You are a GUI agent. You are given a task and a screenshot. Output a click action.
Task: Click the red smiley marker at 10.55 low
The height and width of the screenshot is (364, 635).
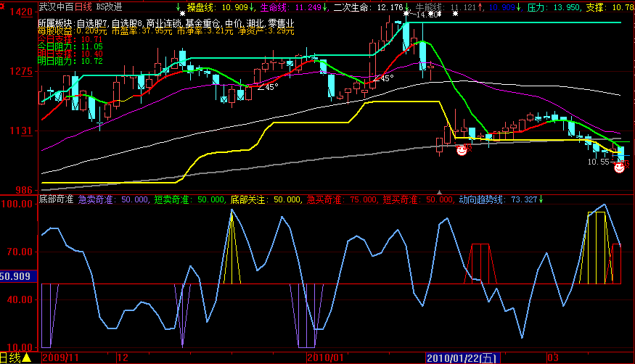619,167
